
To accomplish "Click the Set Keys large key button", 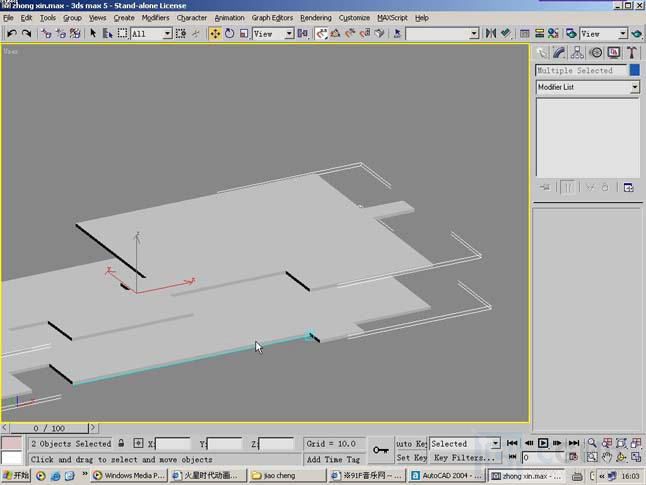I will pos(381,450).
